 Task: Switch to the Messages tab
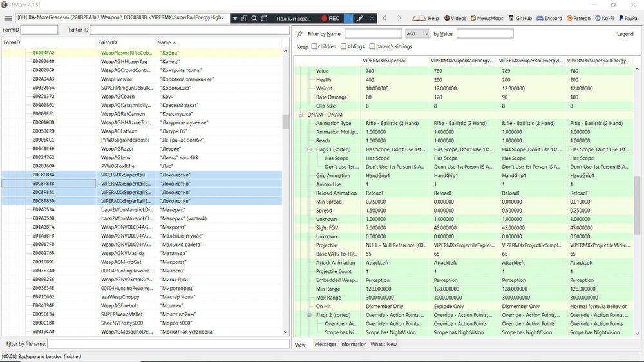click(325, 345)
